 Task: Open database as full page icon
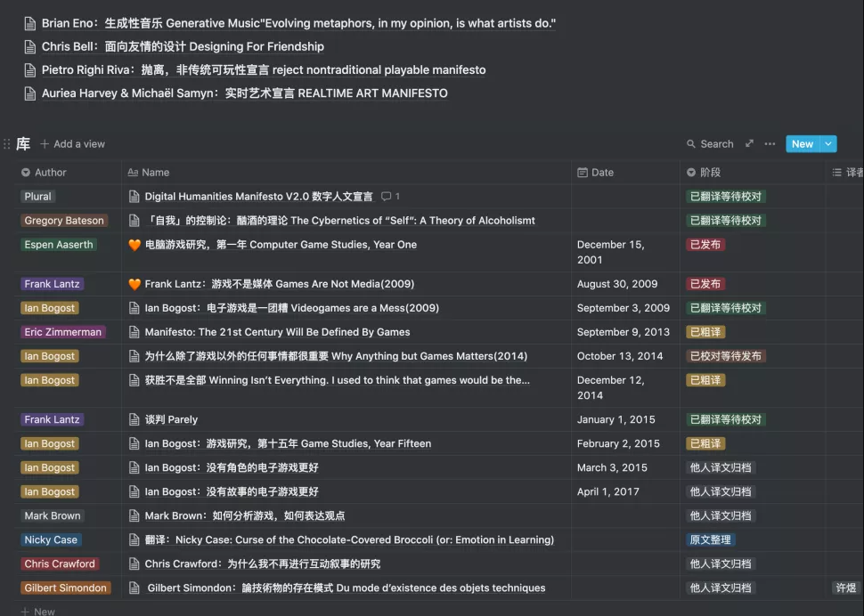[x=749, y=144]
